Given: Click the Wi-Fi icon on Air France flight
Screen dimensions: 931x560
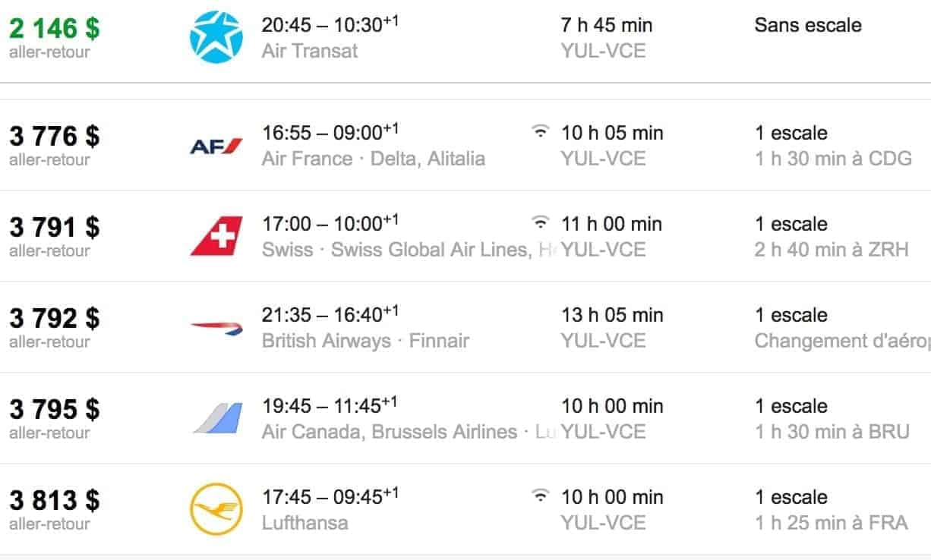Looking at the screenshot, I should [x=540, y=132].
